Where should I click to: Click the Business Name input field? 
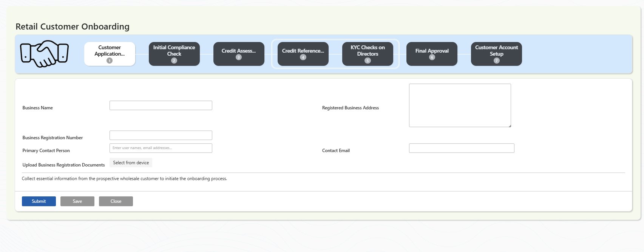click(161, 105)
